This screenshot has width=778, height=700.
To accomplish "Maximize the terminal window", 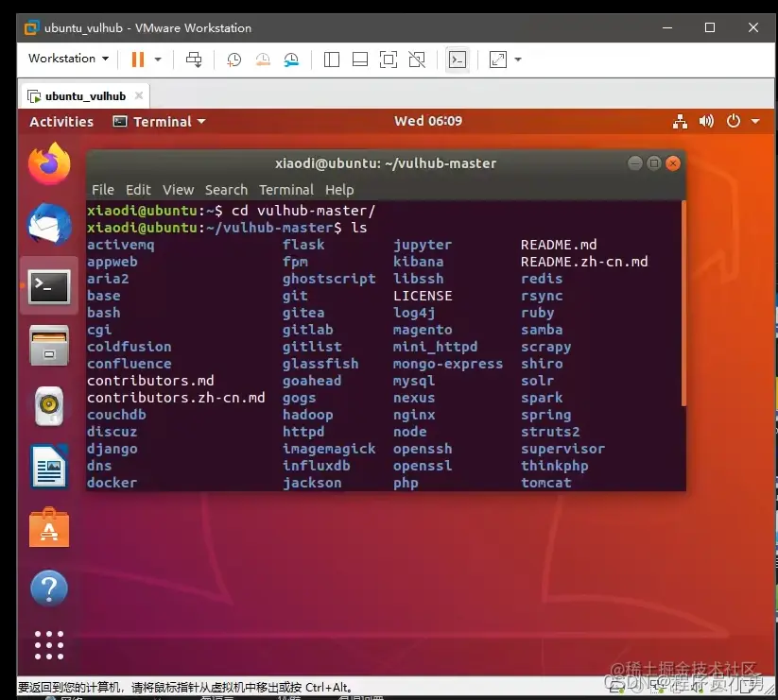I will (654, 163).
